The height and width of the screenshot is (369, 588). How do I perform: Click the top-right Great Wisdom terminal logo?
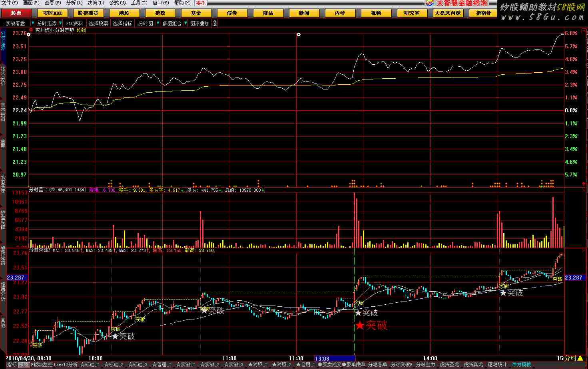(456, 3)
